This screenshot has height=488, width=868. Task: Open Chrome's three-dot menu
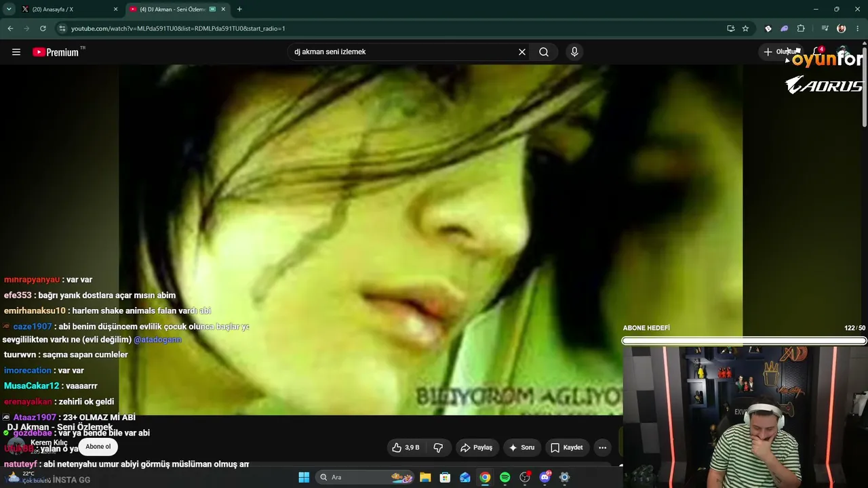(x=859, y=28)
